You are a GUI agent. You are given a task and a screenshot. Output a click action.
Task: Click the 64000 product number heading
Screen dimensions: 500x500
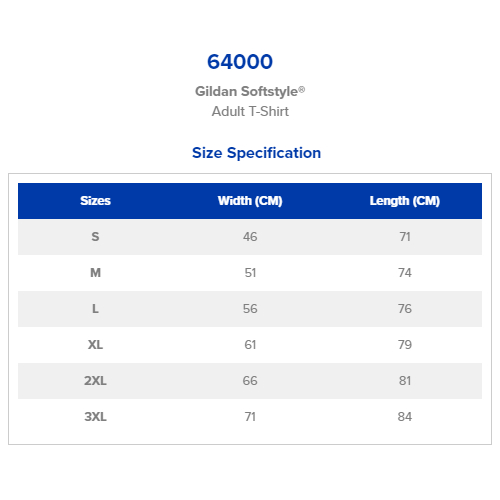coord(240,62)
